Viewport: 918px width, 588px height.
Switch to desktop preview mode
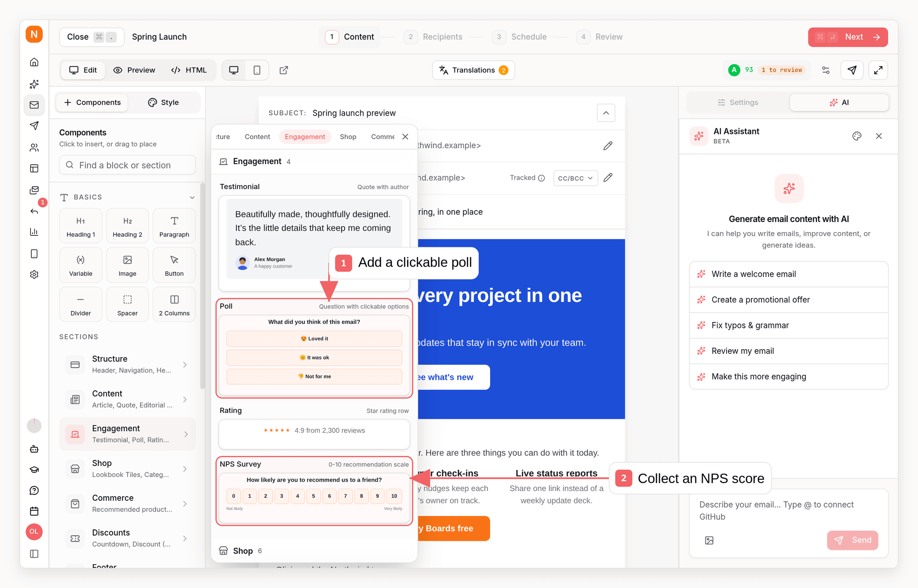coord(234,70)
